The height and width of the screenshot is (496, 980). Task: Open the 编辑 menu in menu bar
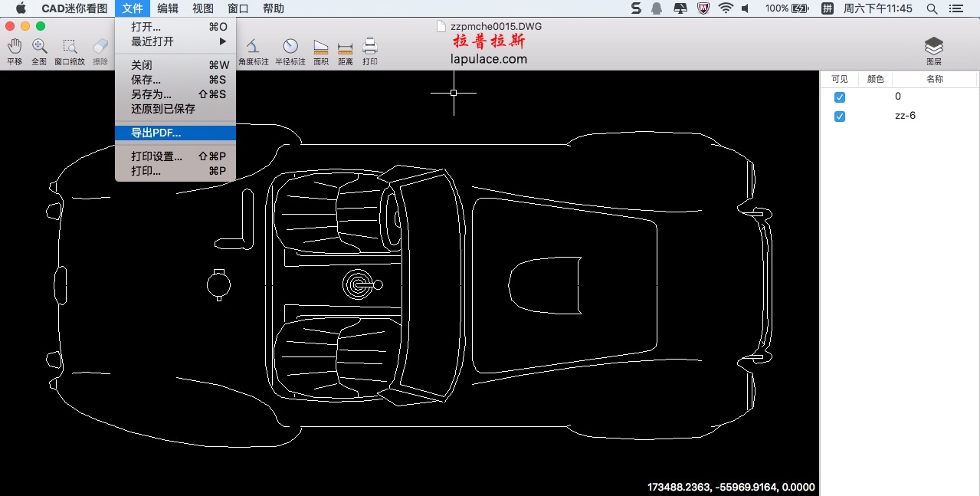point(168,8)
